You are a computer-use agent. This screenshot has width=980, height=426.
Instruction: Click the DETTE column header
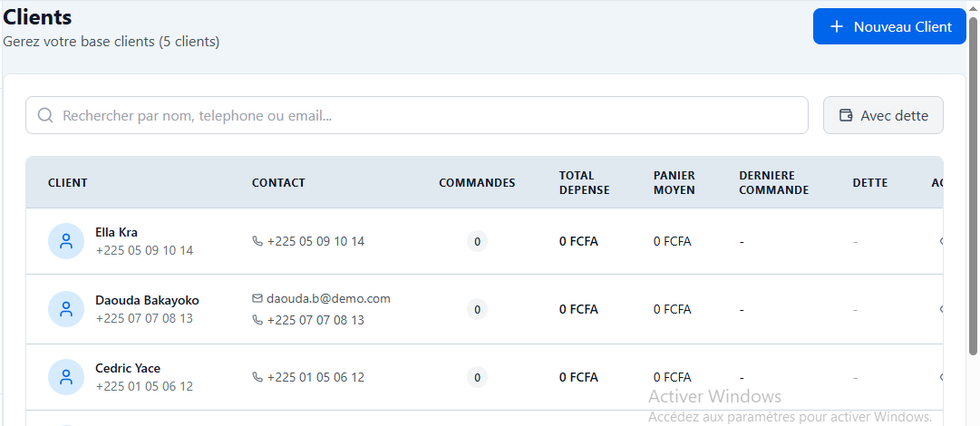pos(870,183)
